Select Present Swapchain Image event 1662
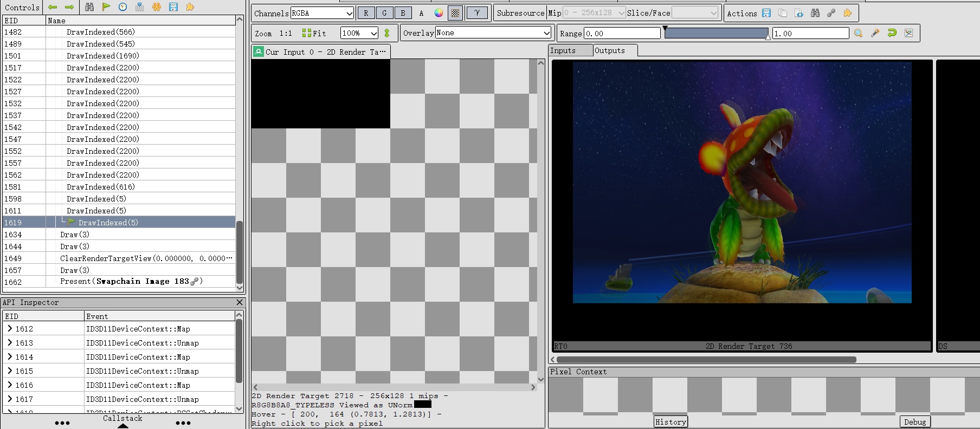This screenshot has height=429, width=980. 119,282
